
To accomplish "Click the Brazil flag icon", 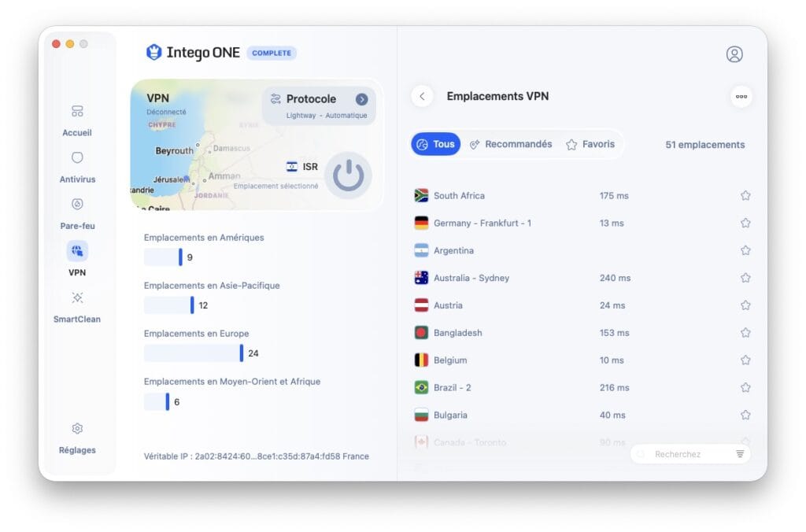I will [421, 387].
